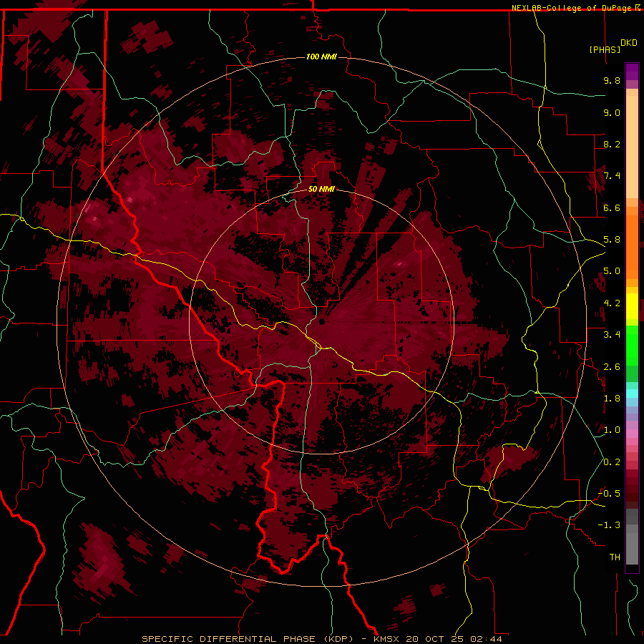Click the TH threshold legend label
Viewport: 644px width, 644px height.
coord(615,557)
